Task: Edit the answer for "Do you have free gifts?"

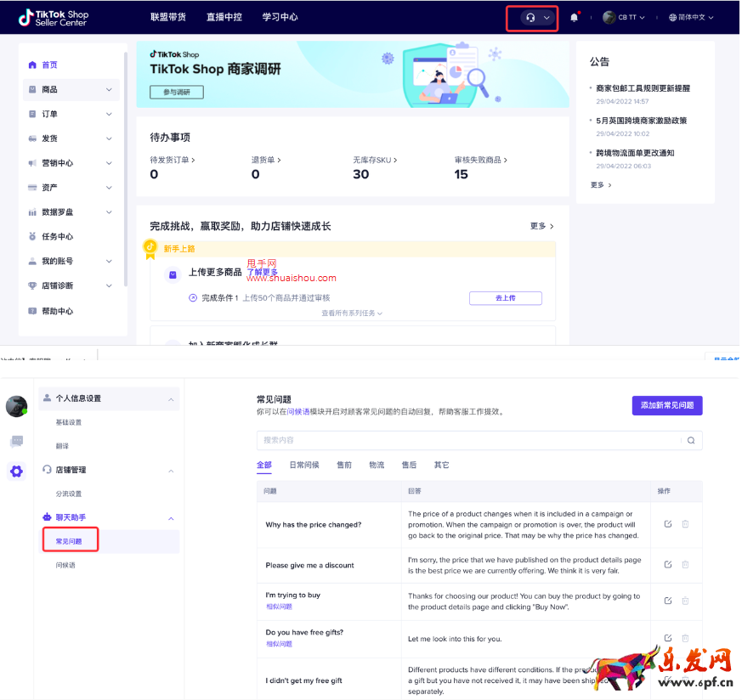Action: pos(668,638)
